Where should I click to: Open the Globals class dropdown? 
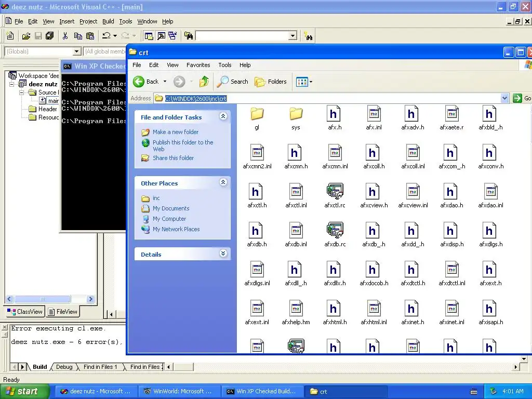(77, 51)
